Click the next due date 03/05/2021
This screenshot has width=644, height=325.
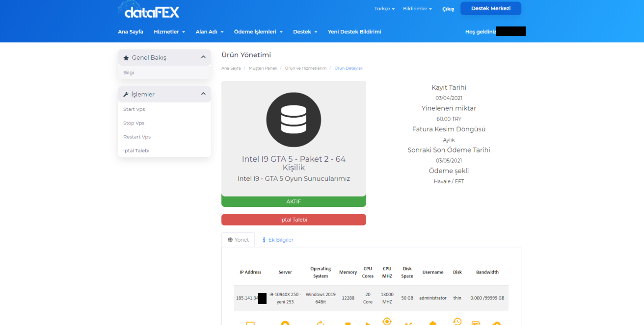click(x=449, y=160)
